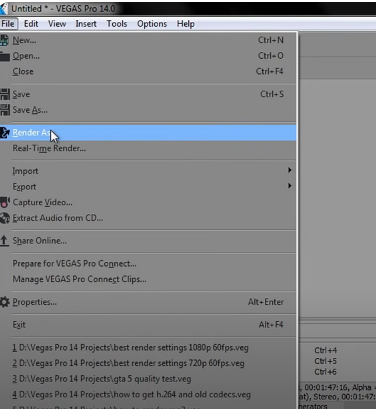Click the Share Online upload arrow icon
The height and width of the screenshot is (409, 376).
4,241
